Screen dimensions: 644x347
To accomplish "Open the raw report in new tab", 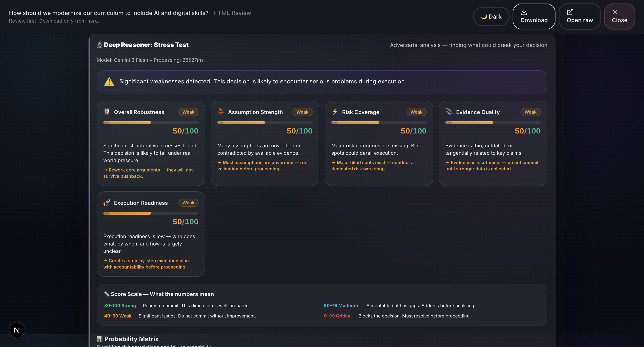I will 580,17.
